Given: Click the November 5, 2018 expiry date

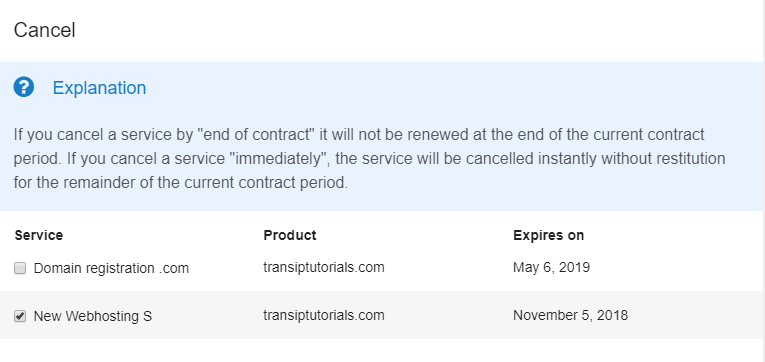Looking at the screenshot, I should [x=570, y=315].
